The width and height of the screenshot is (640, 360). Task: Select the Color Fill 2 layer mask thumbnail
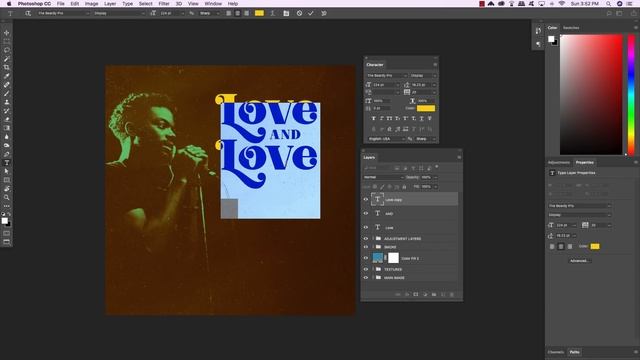click(x=393, y=258)
